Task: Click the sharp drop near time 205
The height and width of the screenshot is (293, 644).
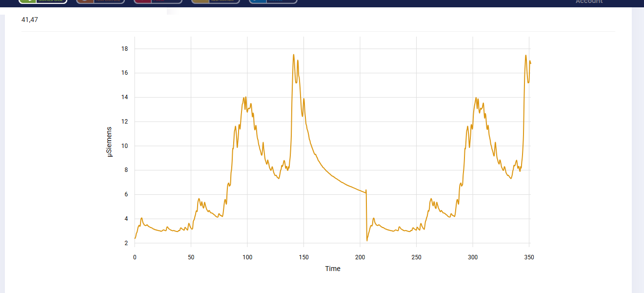Action: (x=366, y=215)
